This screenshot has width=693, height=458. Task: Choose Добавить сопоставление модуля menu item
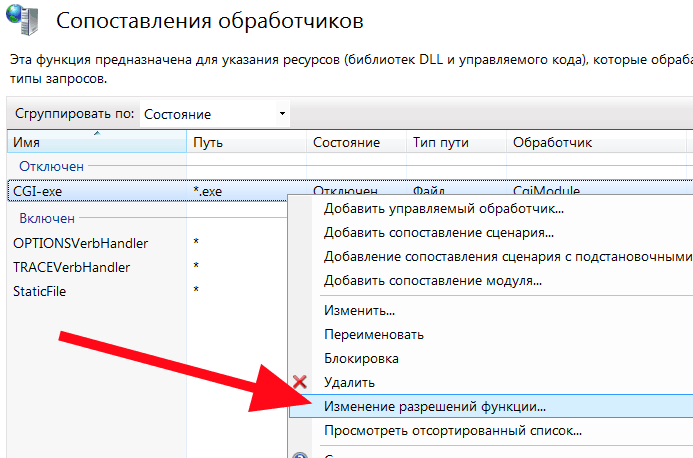click(x=433, y=281)
